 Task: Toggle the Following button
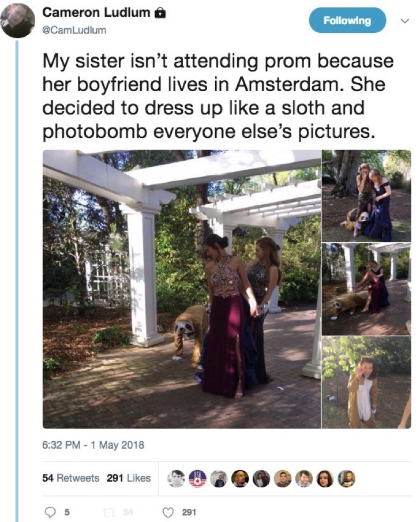coord(347,21)
